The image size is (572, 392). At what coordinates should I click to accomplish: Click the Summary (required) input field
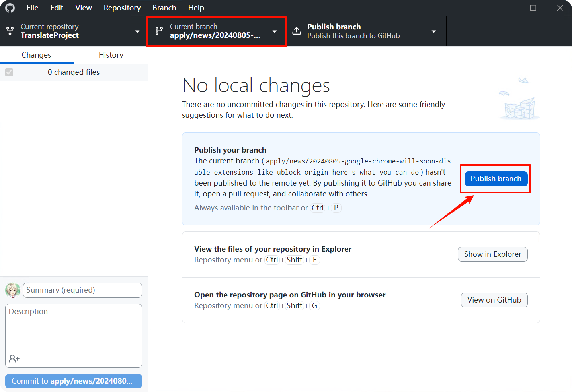[x=82, y=290]
